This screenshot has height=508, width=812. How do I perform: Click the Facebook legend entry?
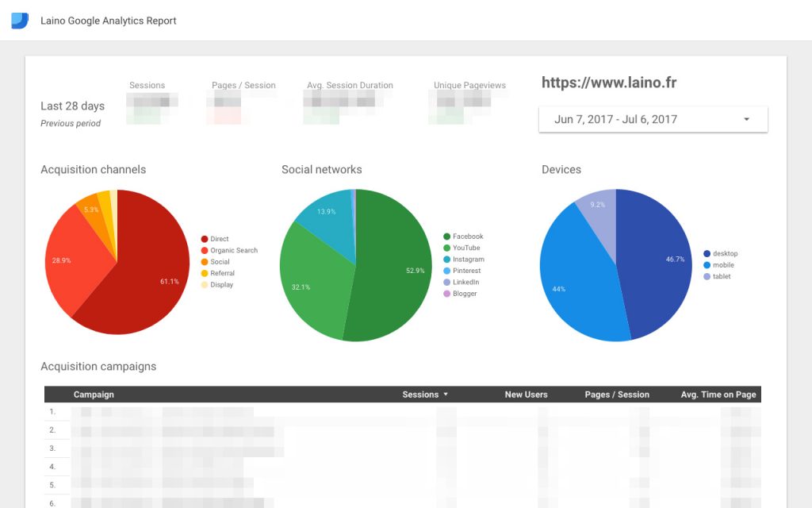463,237
